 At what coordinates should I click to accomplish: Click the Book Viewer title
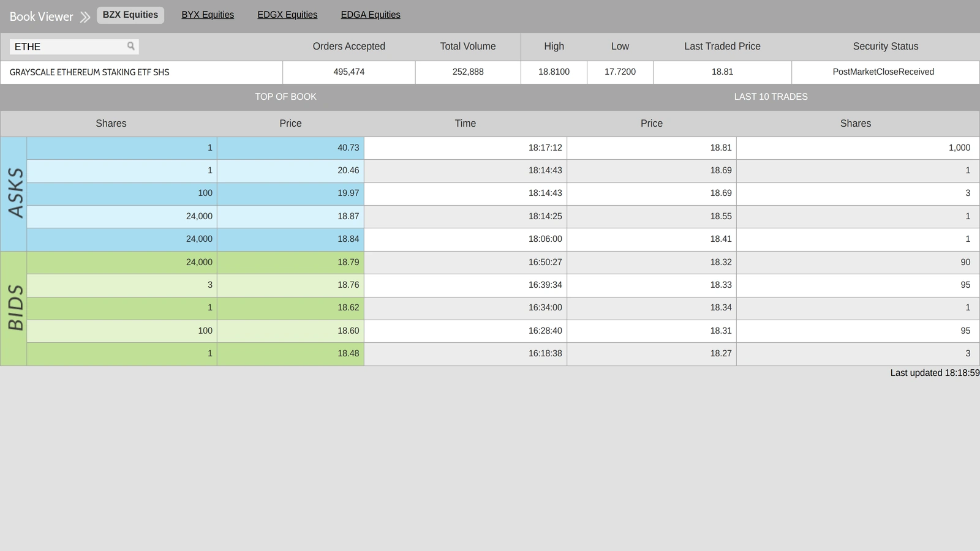point(41,17)
